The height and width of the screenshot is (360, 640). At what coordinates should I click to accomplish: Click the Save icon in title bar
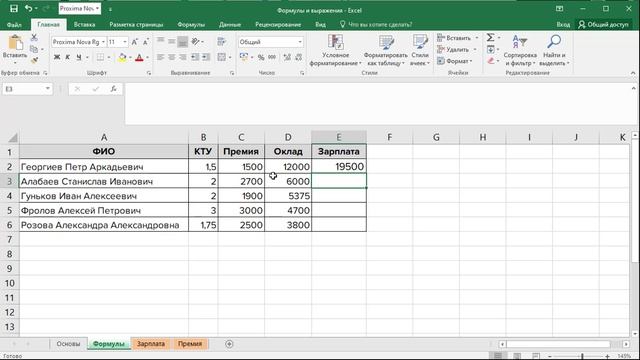click(x=14, y=9)
